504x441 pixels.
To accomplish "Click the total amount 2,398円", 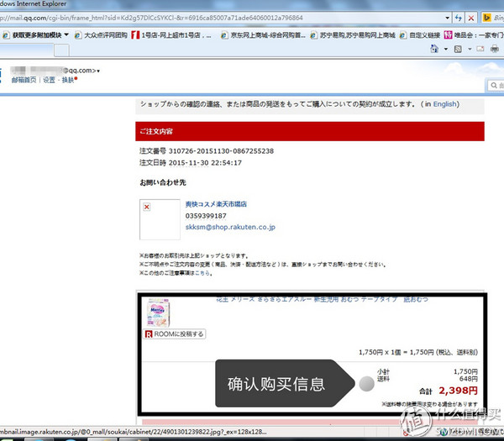I will click(458, 391).
